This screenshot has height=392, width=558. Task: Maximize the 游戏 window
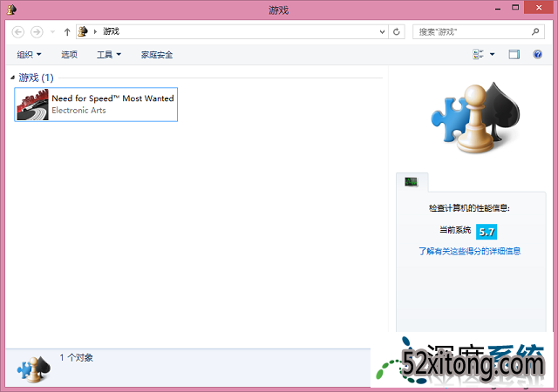point(515,8)
